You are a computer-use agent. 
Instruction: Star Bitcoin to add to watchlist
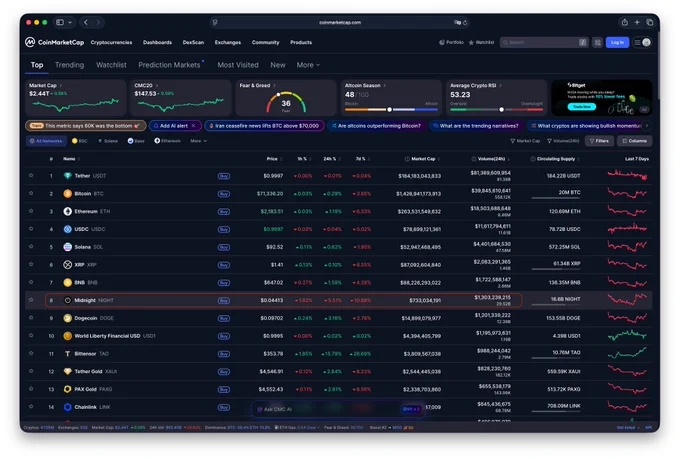coord(31,193)
